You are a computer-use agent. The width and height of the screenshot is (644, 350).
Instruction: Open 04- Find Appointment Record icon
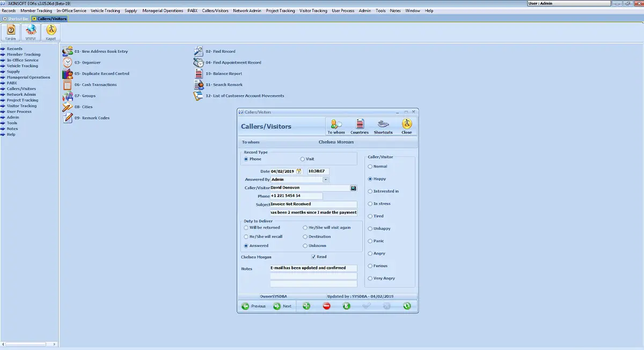click(198, 62)
